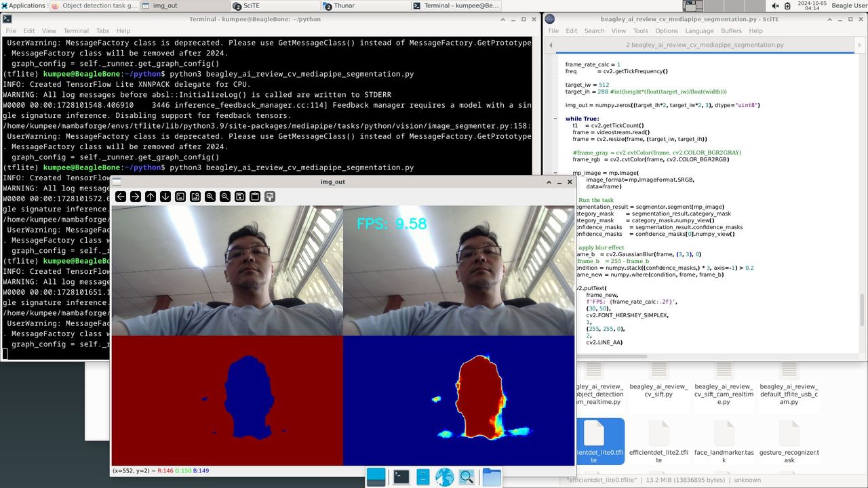Switch to Thunar taskbar button

point(366,5)
